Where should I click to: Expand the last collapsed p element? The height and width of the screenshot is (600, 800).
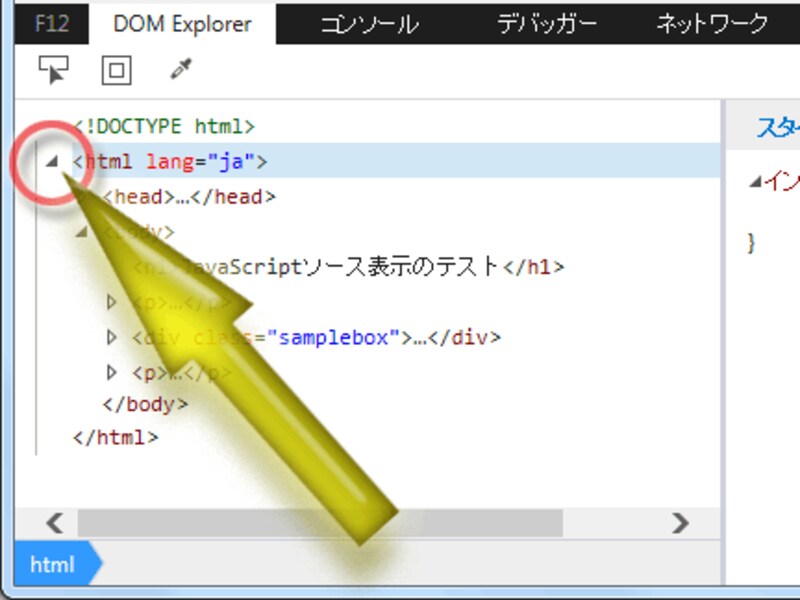(x=111, y=372)
